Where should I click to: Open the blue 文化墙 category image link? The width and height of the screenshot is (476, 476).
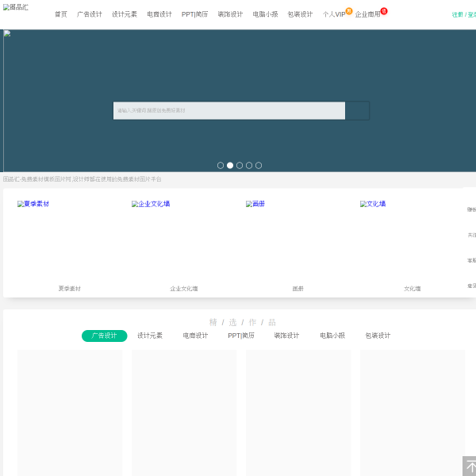pyautogui.click(x=373, y=204)
